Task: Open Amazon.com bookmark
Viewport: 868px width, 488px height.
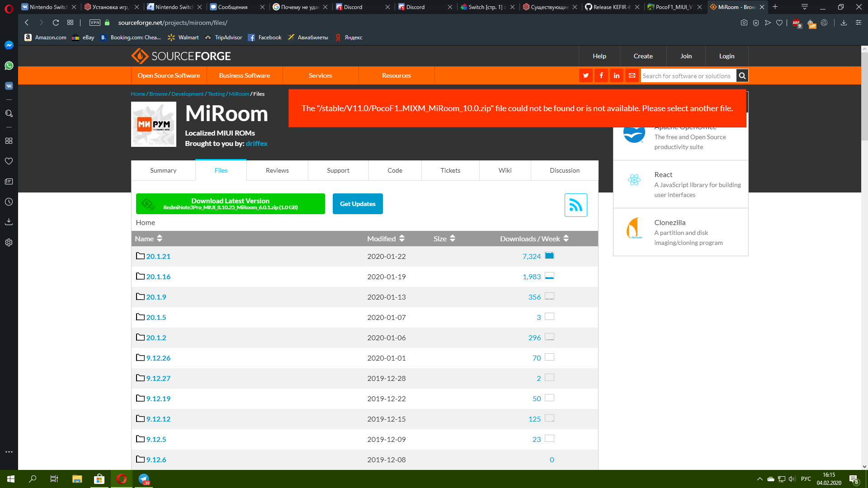Action: coord(46,38)
